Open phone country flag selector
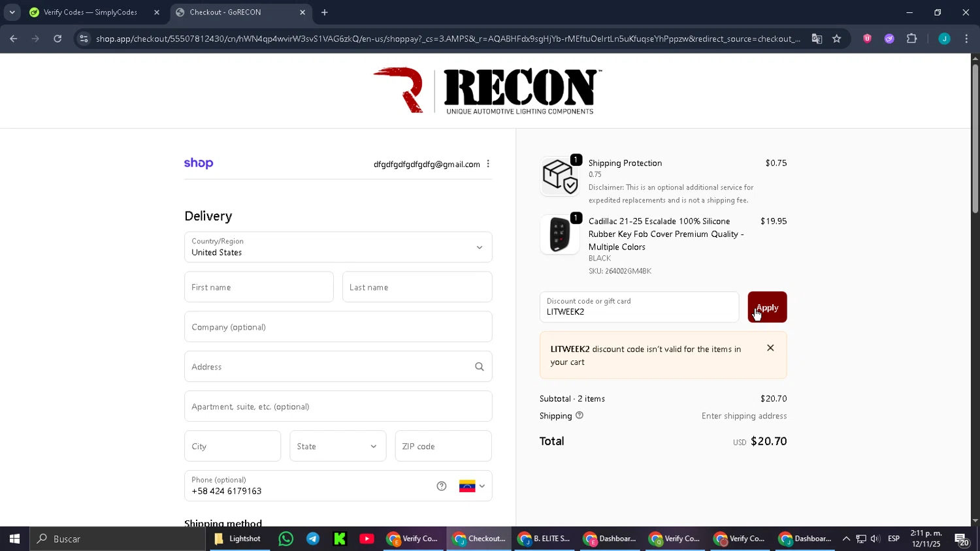 (472, 486)
